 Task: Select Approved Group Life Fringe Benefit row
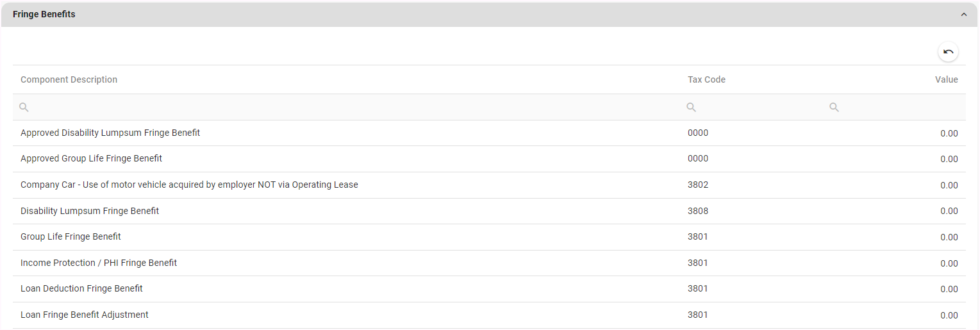pyautogui.click(x=91, y=158)
